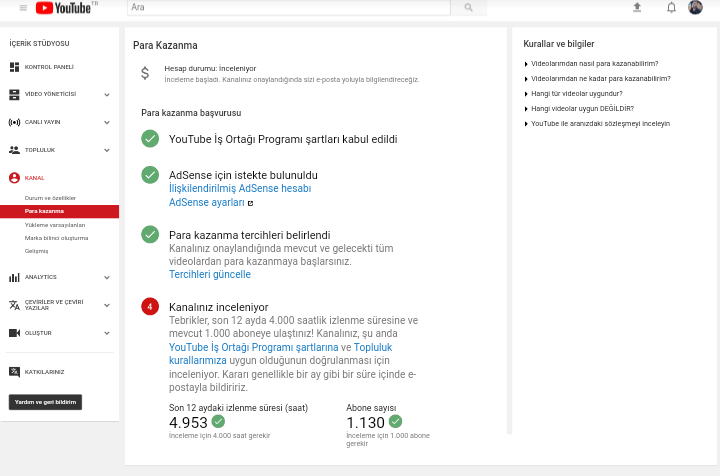Open the account avatar menu
The image size is (720, 476).
coord(695,7)
